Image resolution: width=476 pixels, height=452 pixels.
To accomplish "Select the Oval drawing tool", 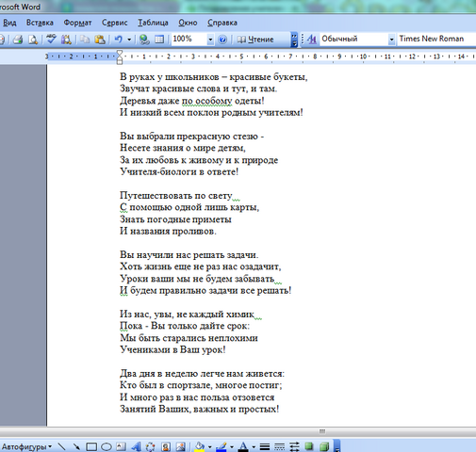I will coord(107,446).
